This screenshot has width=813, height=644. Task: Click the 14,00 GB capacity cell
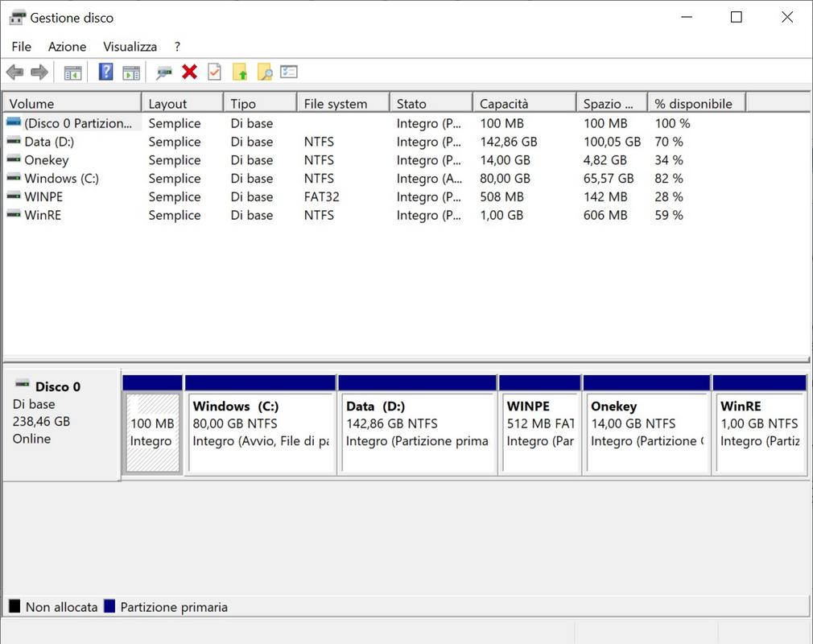point(505,159)
